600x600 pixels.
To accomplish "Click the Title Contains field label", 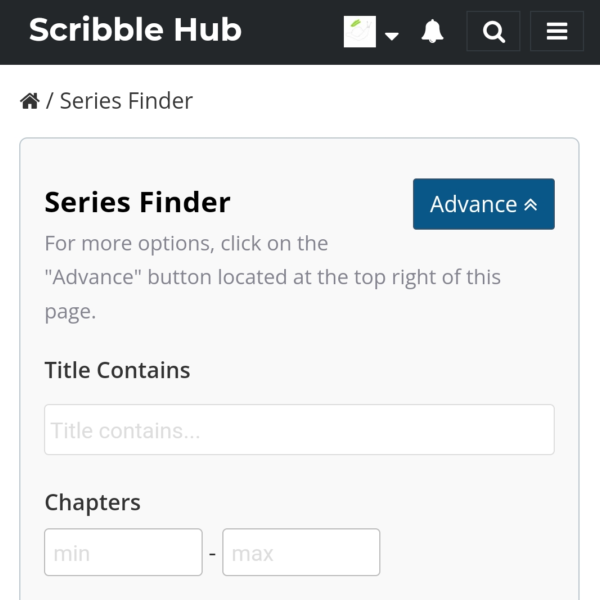I will coord(117,370).
